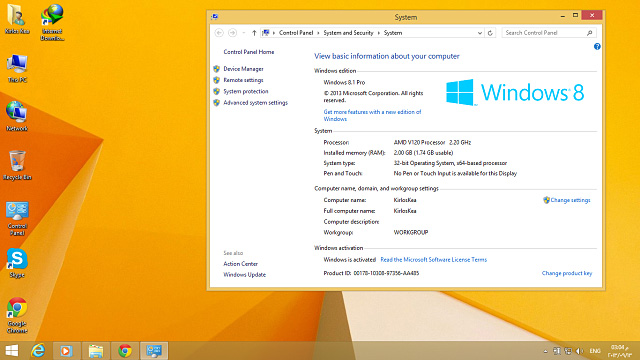The width and height of the screenshot is (640, 360).
Task: Read the Microsoft Software License Terms
Action: click(433, 260)
